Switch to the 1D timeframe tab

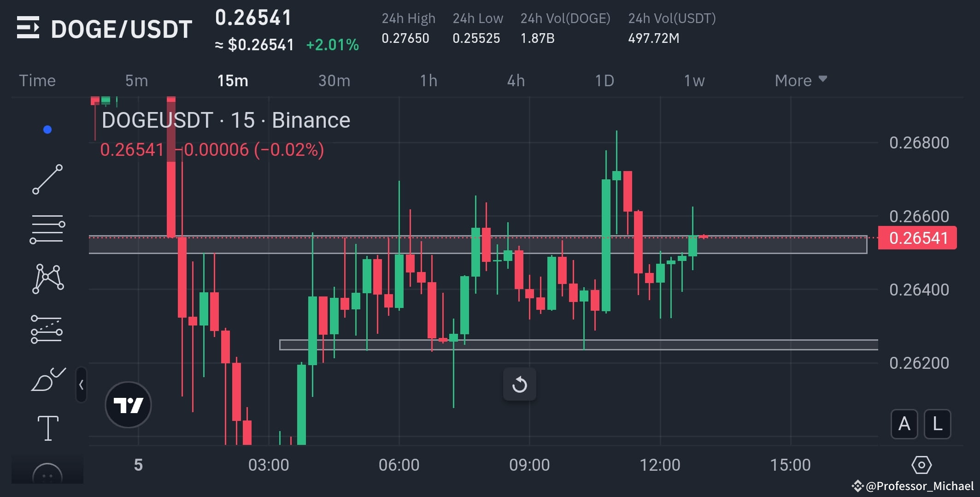point(604,80)
